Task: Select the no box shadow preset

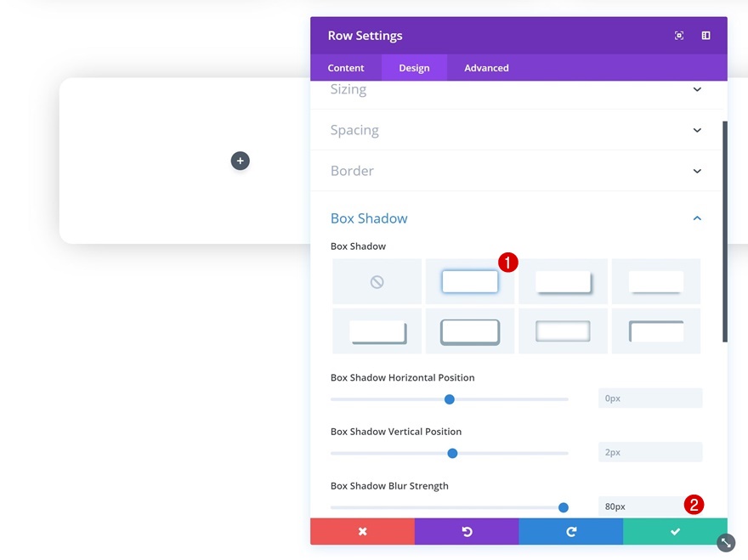Action: coord(377,281)
